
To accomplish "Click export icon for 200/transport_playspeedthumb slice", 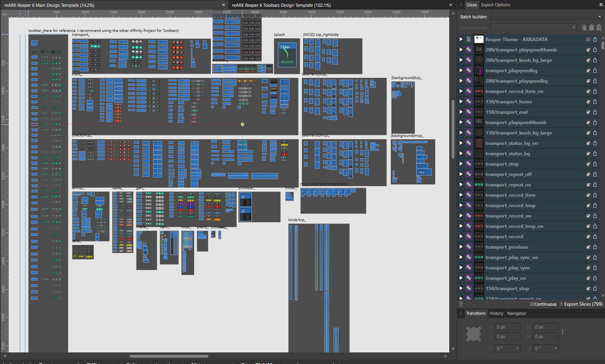I will coord(595,49).
